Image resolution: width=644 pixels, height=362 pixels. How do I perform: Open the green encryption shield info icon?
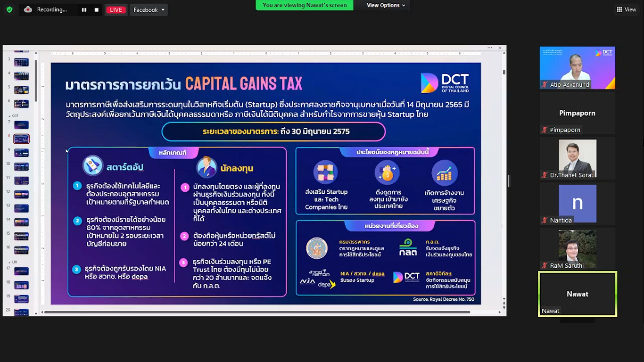9,9
